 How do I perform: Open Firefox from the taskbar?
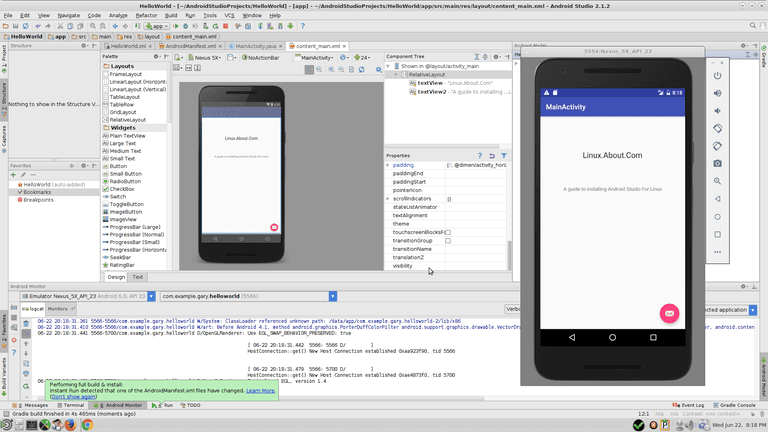[70, 425]
